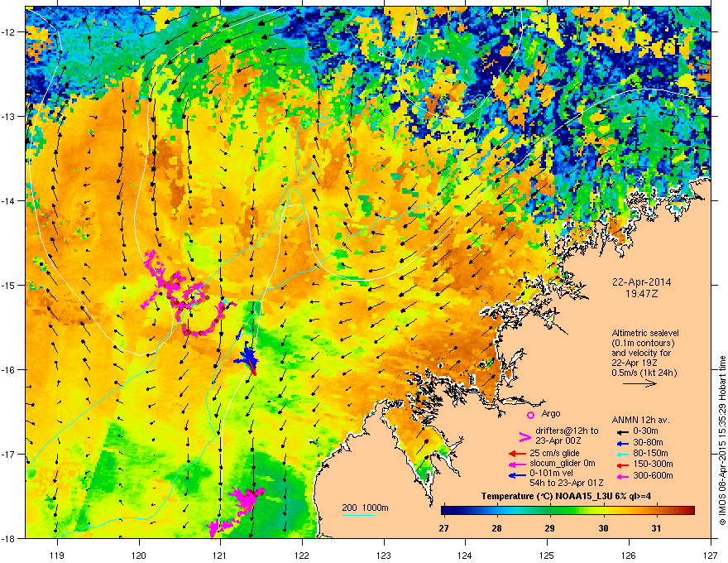The width and height of the screenshot is (728, 563).
Task: Click the color bar value 31
Action: (656, 528)
